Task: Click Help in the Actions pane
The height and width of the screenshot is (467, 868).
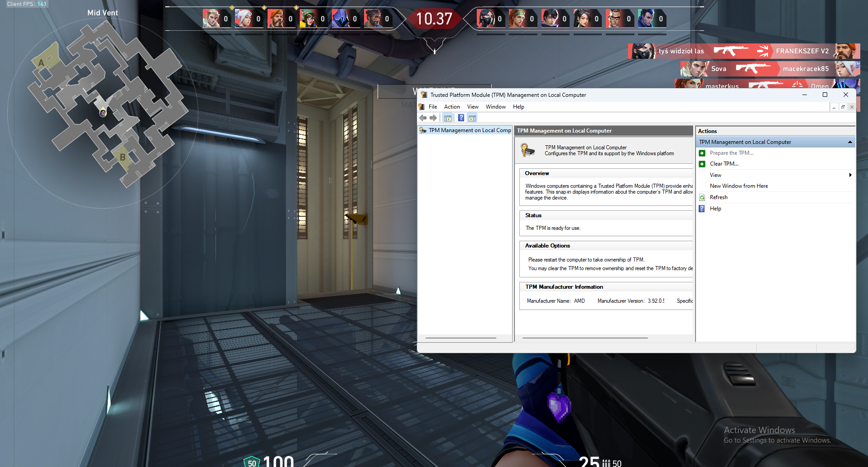Action: click(x=715, y=209)
